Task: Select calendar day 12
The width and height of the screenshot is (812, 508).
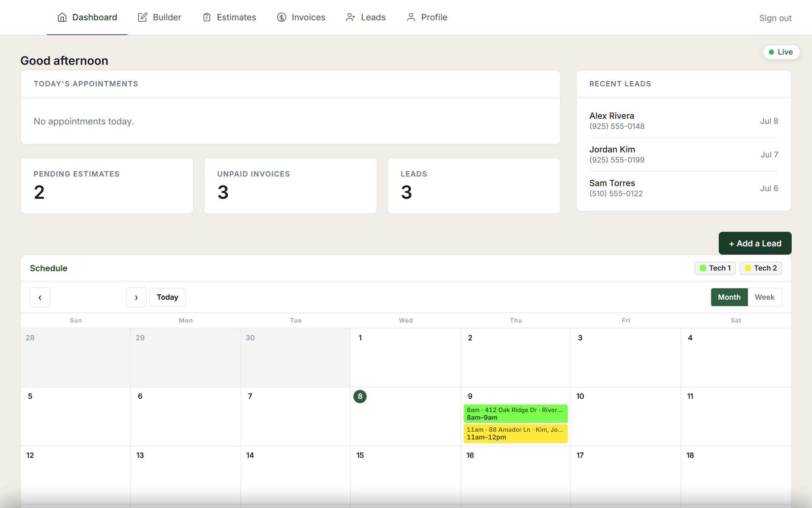Action: click(30, 455)
